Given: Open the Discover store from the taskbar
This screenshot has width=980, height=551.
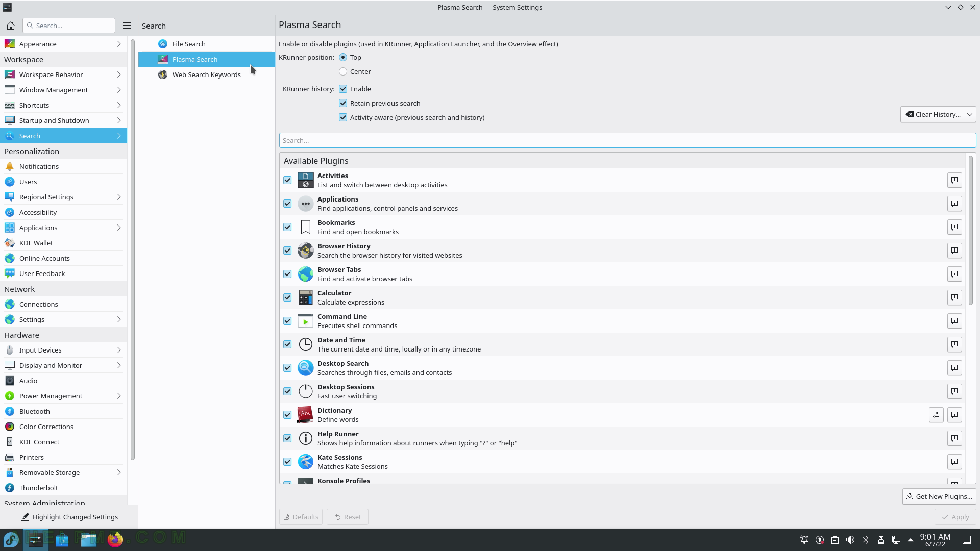Looking at the screenshot, I should pos(62,539).
